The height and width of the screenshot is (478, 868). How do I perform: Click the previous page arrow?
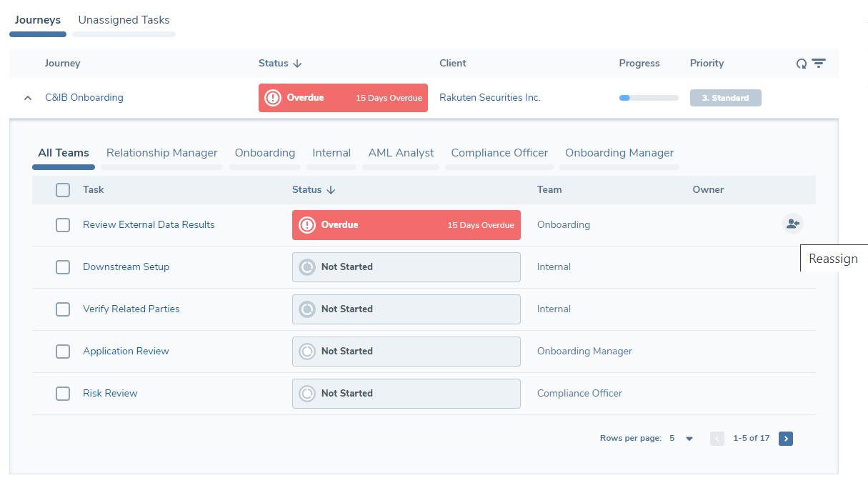pyautogui.click(x=717, y=439)
